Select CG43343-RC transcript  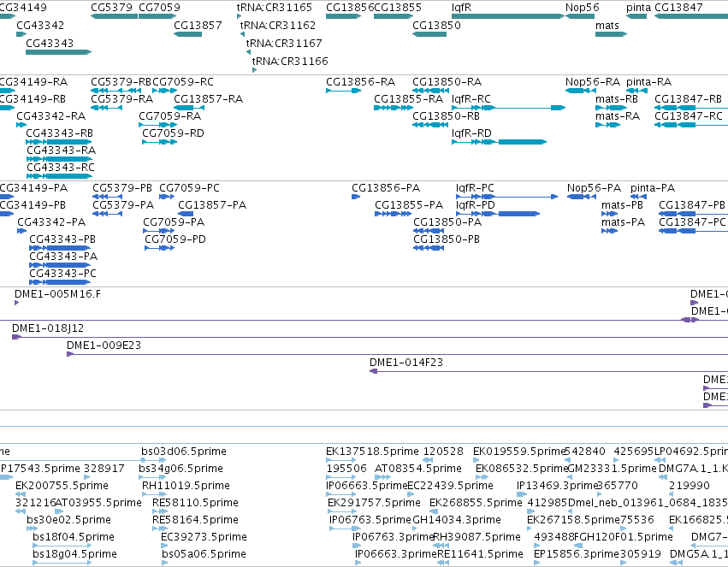coord(59,176)
